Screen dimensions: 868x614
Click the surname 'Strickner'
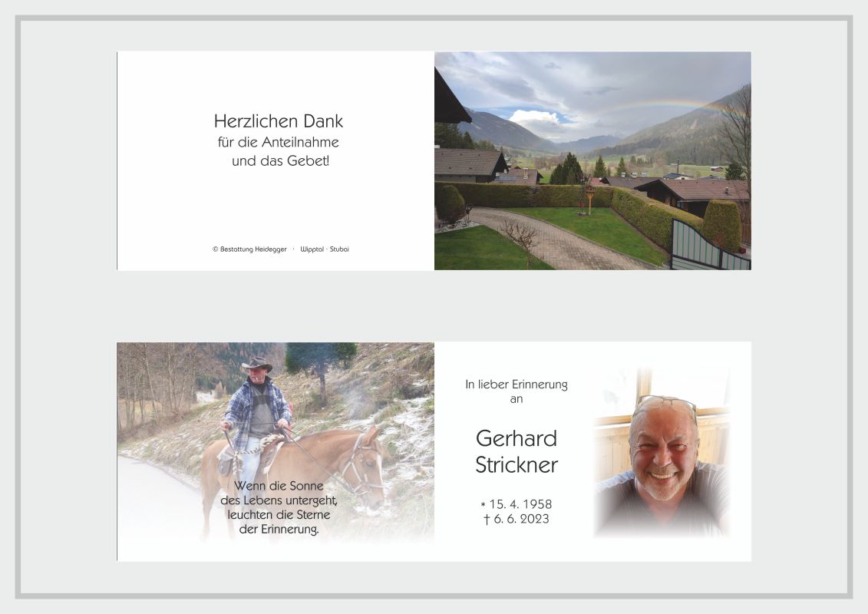coord(517,465)
